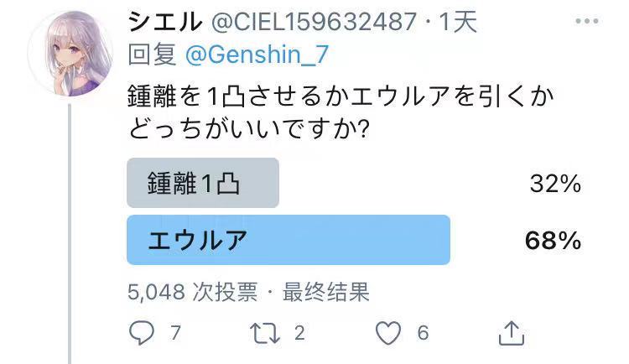This screenshot has width=629, height=364.
Task: Click the reply count 7
Action: 175,334
